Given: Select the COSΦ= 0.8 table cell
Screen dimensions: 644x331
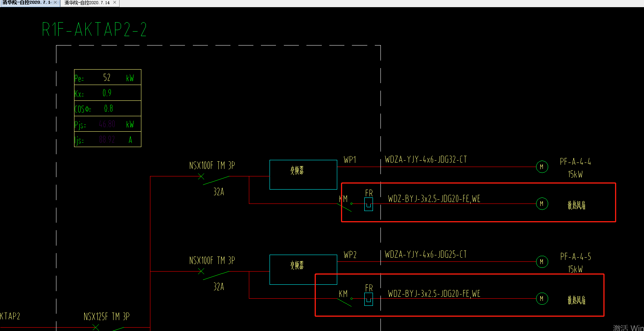Looking at the screenshot, I should [108, 108].
